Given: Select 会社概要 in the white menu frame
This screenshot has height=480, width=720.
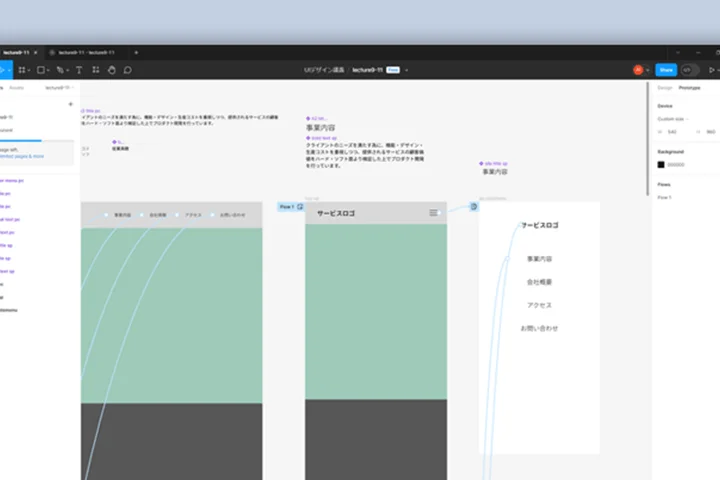Looking at the screenshot, I should click(x=540, y=282).
